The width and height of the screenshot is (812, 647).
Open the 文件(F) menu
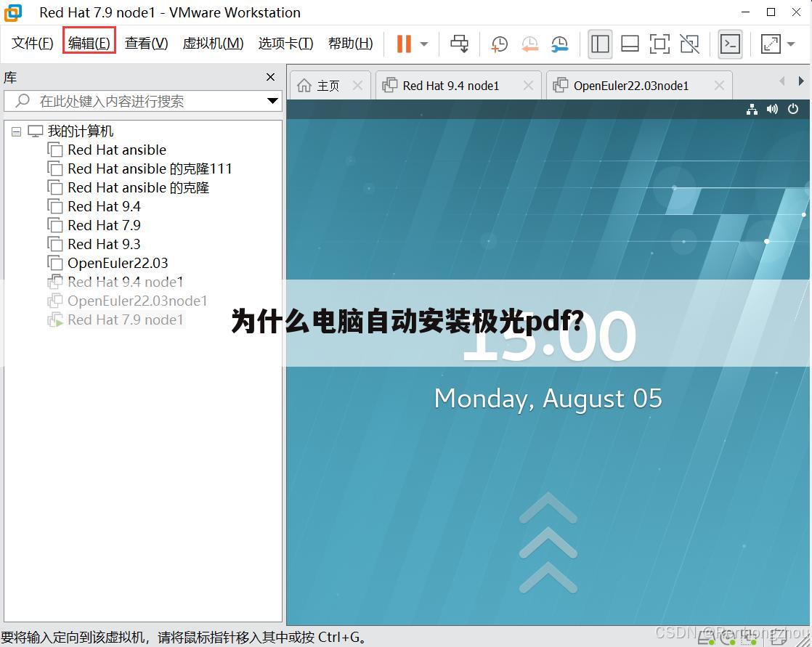[32, 43]
